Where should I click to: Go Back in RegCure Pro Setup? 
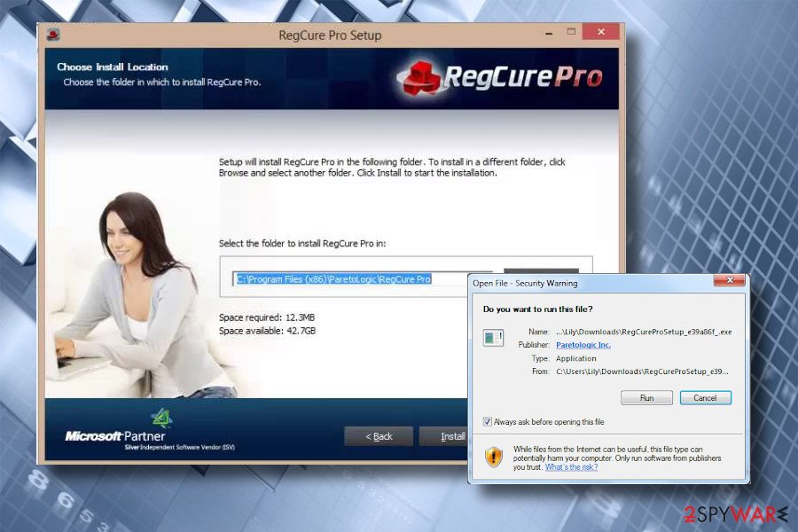378,436
